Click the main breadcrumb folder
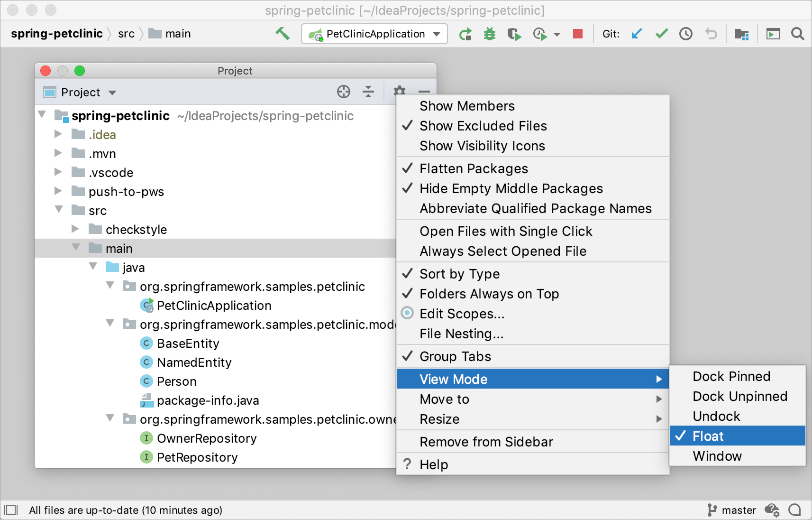812x520 pixels. pos(170,34)
